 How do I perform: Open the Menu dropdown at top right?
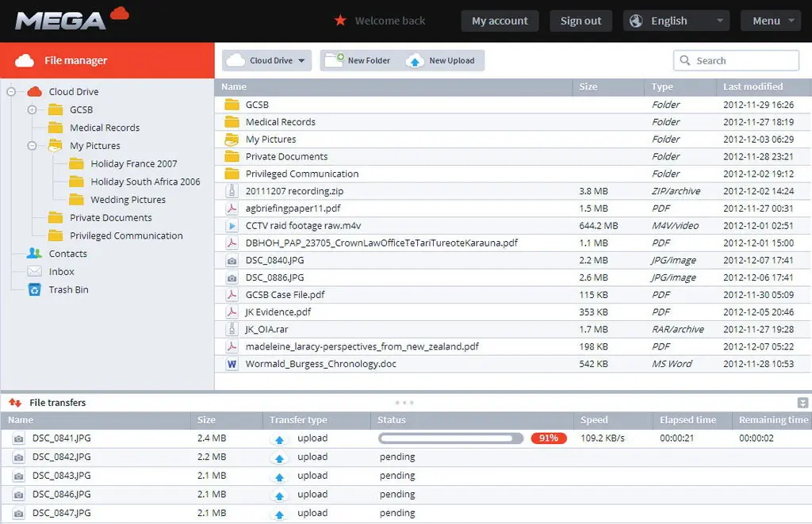tap(770, 21)
